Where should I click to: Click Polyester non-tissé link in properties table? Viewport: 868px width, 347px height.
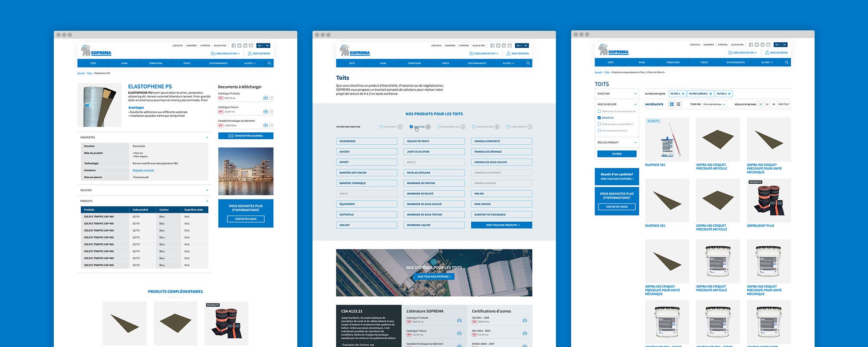point(143,170)
